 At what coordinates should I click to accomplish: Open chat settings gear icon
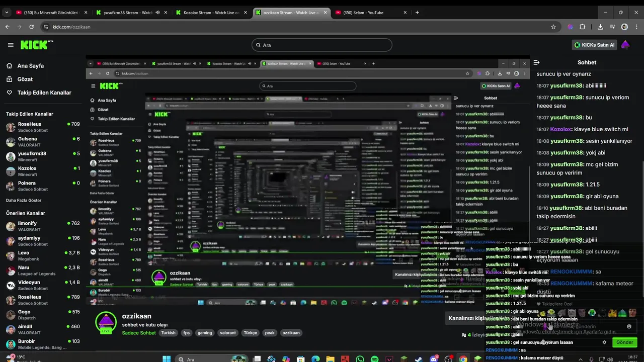604,342
